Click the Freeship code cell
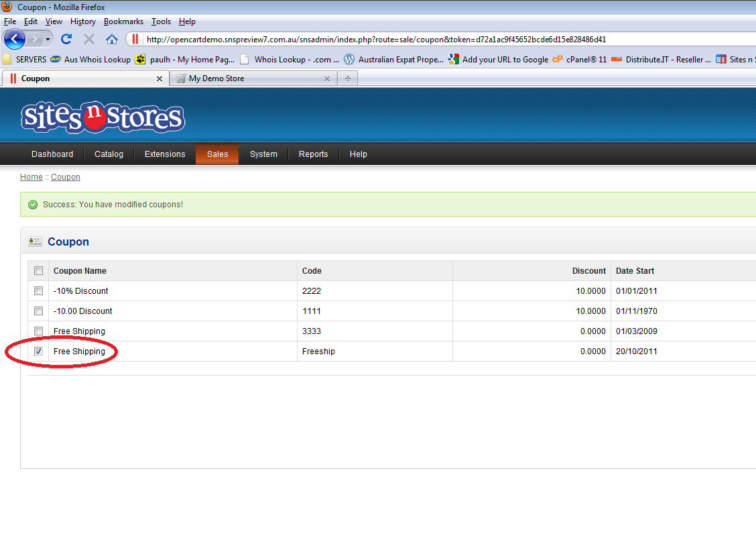The height and width of the screenshot is (536, 756). 375,352
